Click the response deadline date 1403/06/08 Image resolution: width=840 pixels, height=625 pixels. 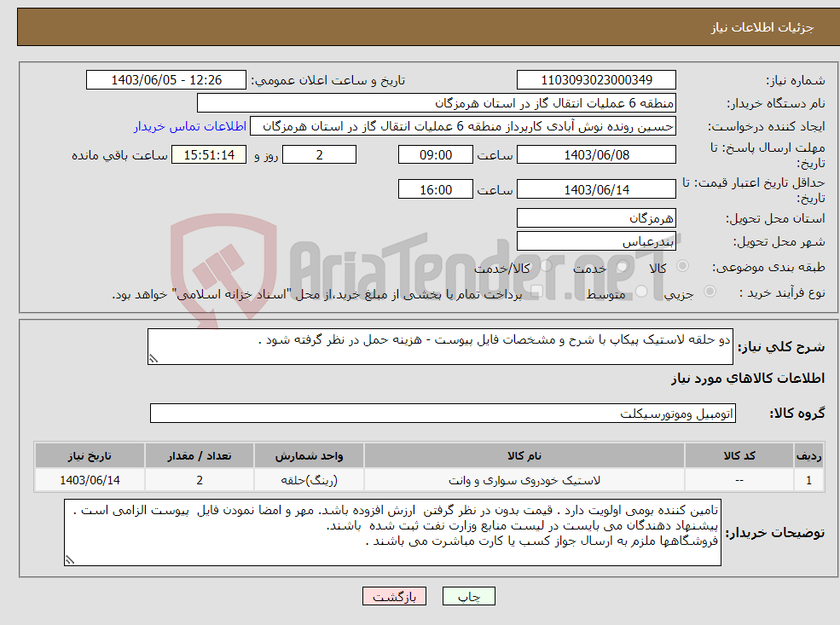596,155
